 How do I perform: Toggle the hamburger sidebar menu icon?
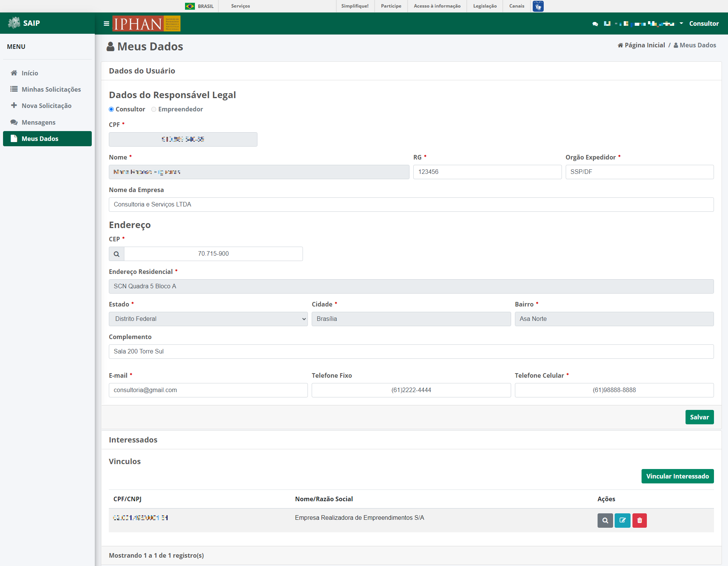(x=107, y=23)
